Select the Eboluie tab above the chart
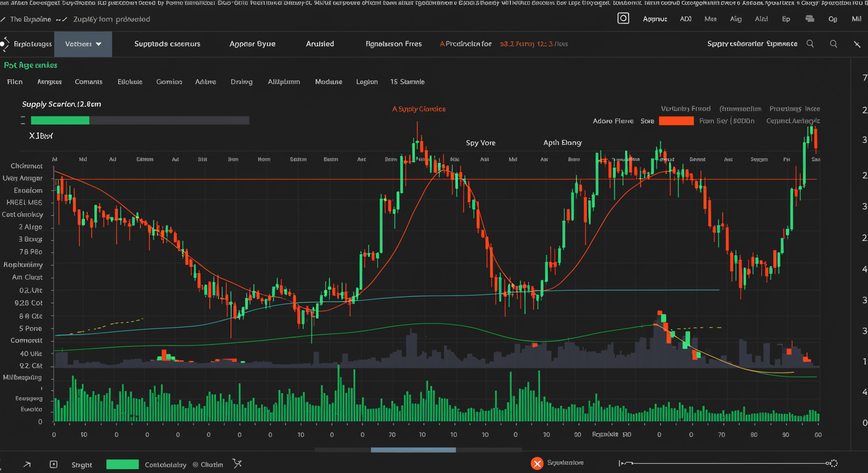This screenshot has width=868, height=473. point(129,81)
